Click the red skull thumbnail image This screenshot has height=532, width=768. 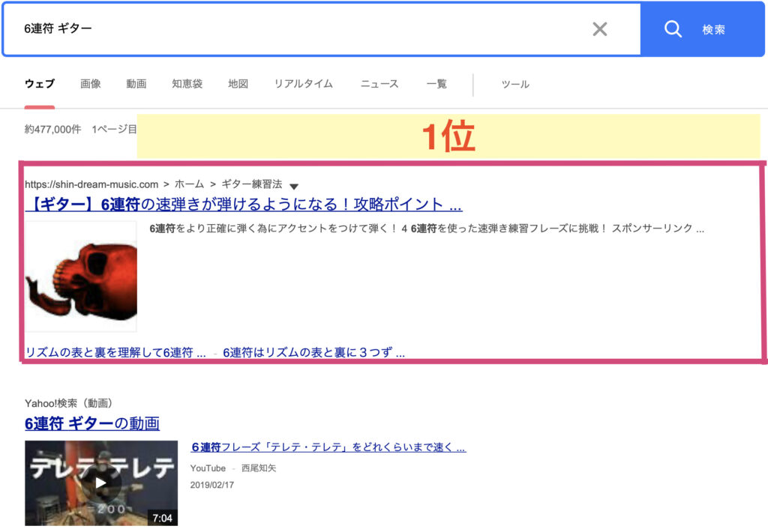pyautogui.click(x=81, y=276)
